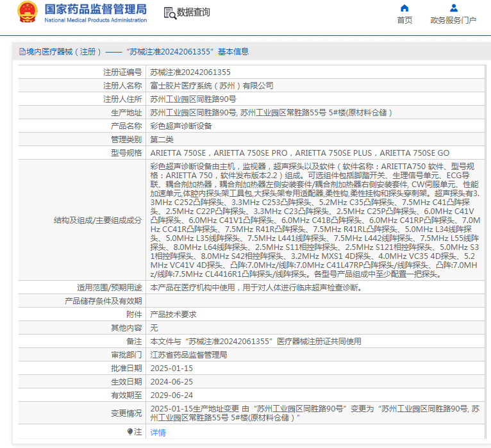The width and height of the screenshot is (491, 448).
Task: Click the user icon above 政务服务门户
Action: click(x=453, y=8)
